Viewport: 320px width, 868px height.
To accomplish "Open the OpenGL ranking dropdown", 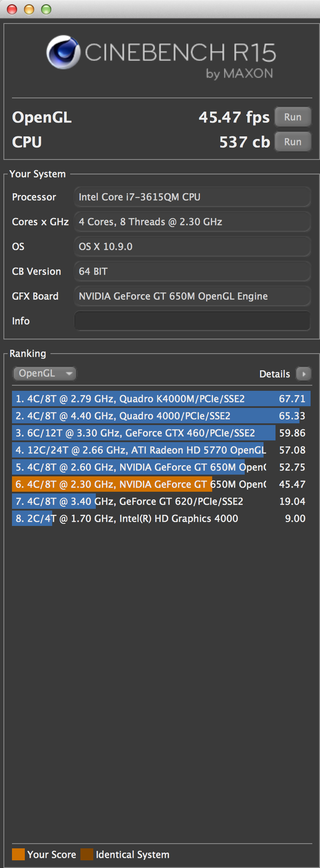I will (44, 373).
